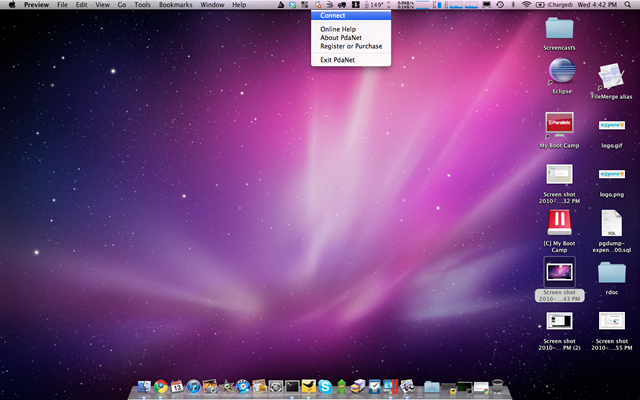The image size is (640, 400).
Task: Open the Applications folder stack in Dock
Action: (x=431, y=387)
